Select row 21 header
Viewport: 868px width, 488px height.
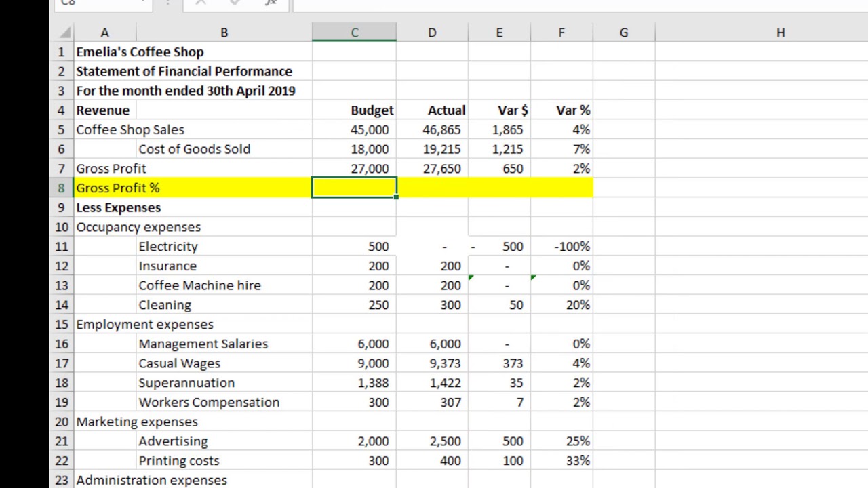61,441
